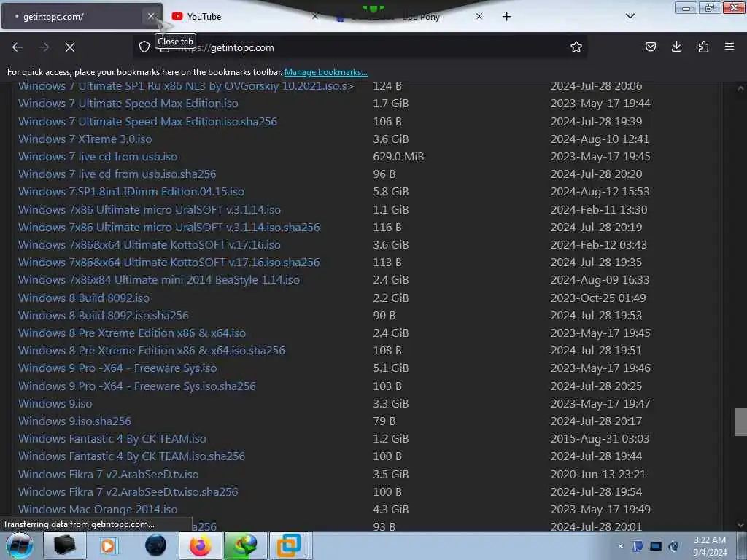This screenshot has height=560, width=747.
Task: Click the network tray icon
Action: tap(656, 546)
